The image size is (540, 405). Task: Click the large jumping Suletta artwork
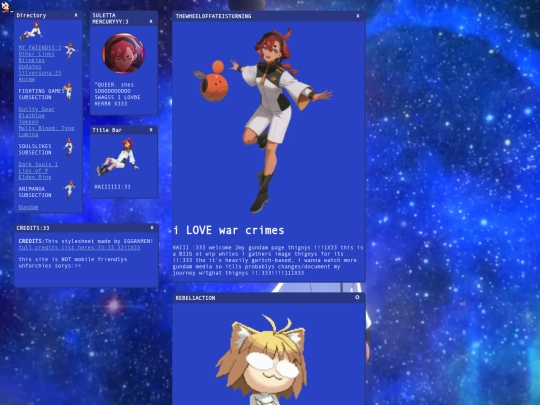pos(281,121)
